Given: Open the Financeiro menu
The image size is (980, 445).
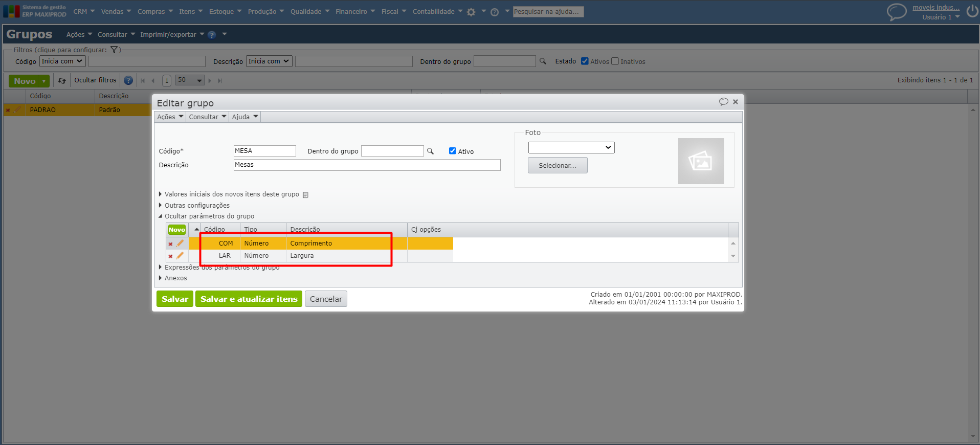Looking at the screenshot, I should pyautogui.click(x=355, y=12).
